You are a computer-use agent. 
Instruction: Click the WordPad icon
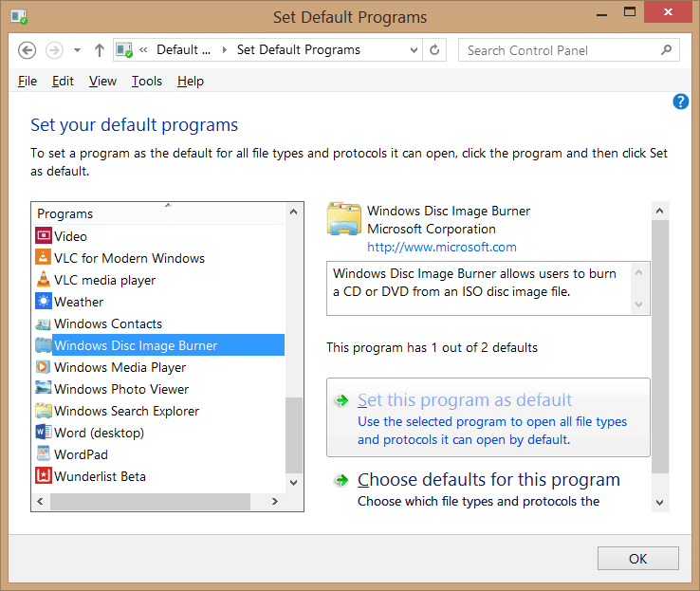point(44,454)
